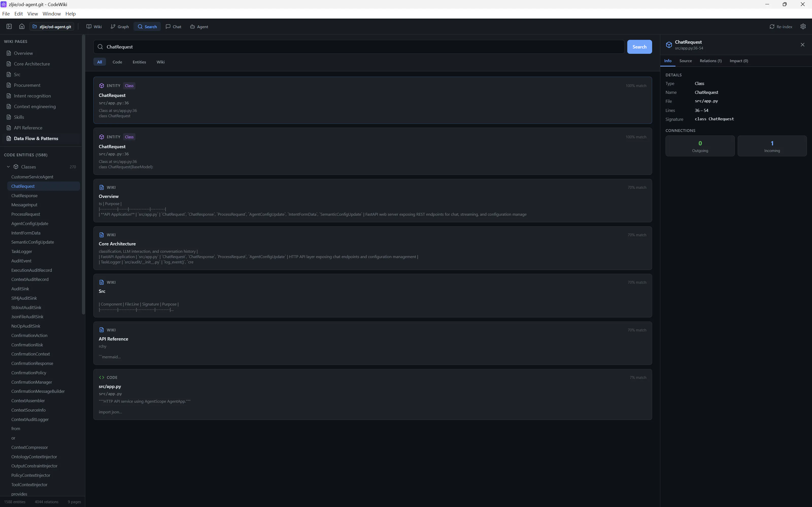Open the Chat view tab
812x507 pixels.
pos(173,26)
